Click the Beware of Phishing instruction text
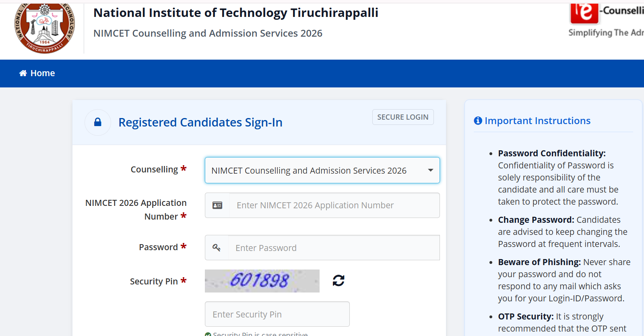Image resolution: width=644 pixels, height=336 pixels. click(x=564, y=280)
